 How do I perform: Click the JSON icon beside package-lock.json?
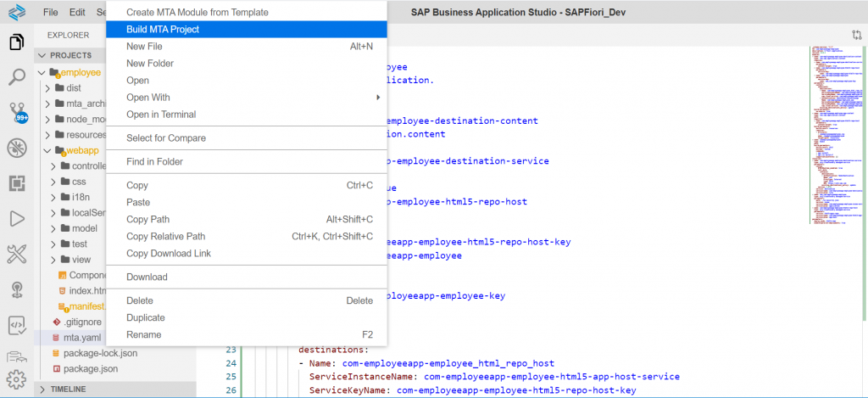(56, 352)
